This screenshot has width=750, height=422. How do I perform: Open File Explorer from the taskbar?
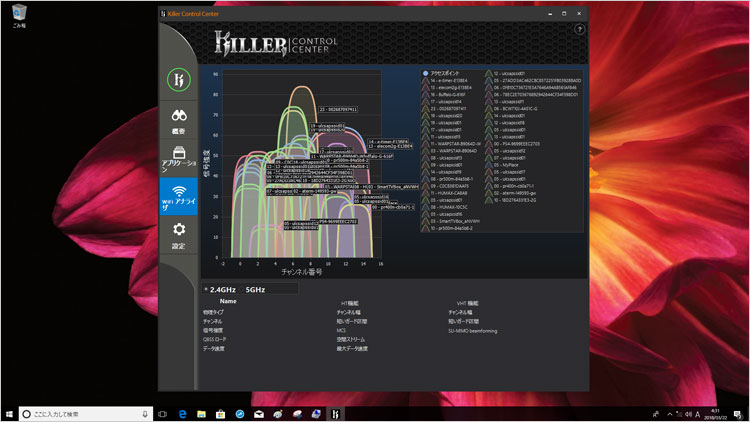pos(202,412)
